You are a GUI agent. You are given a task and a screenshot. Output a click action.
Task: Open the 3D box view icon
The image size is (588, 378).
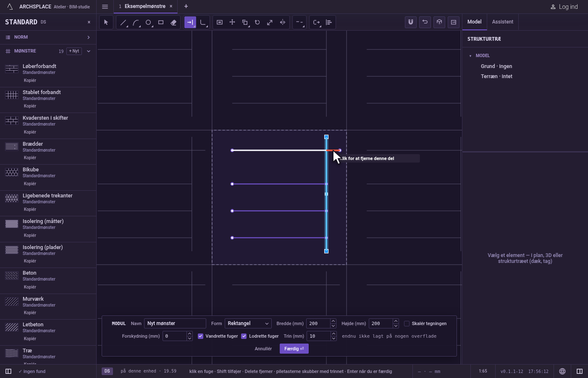click(x=439, y=22)
